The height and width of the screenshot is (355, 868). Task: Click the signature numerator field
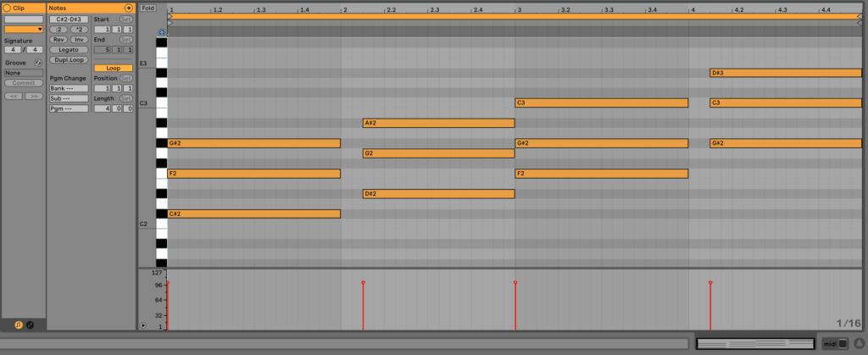pos(13,50)
